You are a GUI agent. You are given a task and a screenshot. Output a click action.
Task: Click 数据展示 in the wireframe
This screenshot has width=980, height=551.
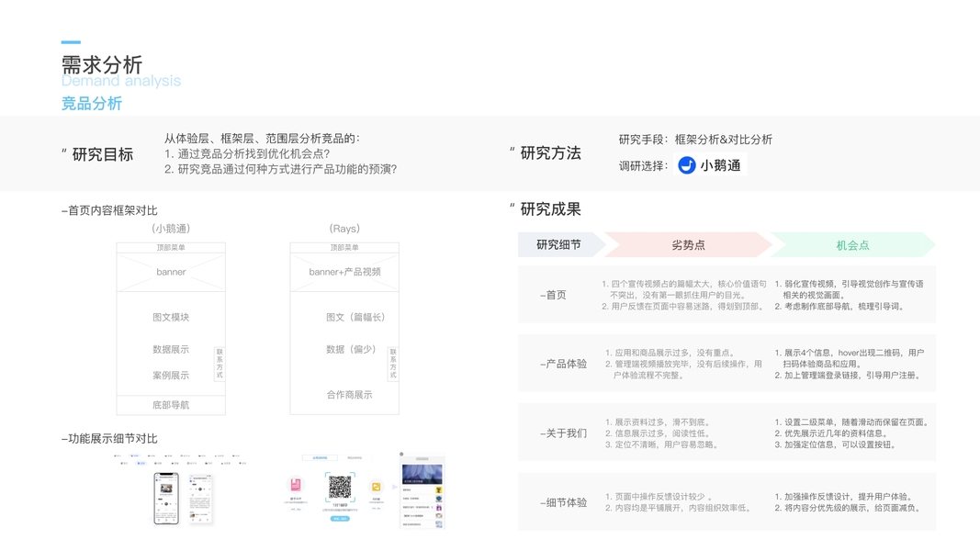coord(171,349)
